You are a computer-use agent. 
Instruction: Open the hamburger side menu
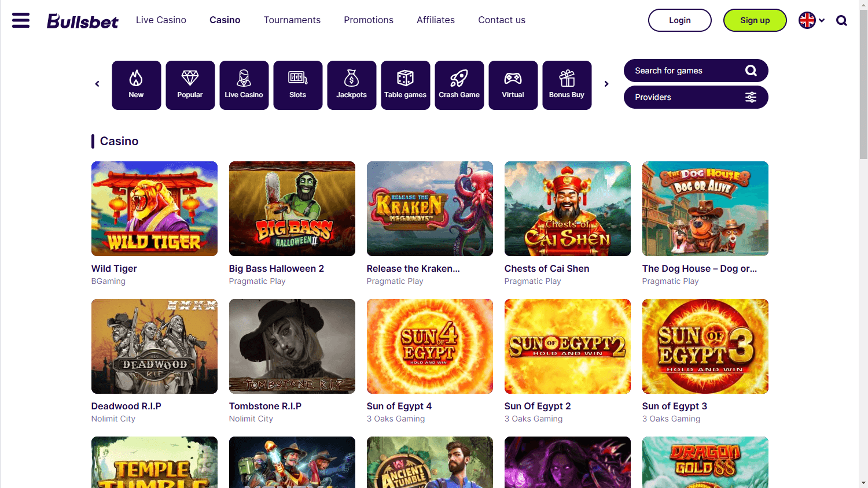point(21,20)
